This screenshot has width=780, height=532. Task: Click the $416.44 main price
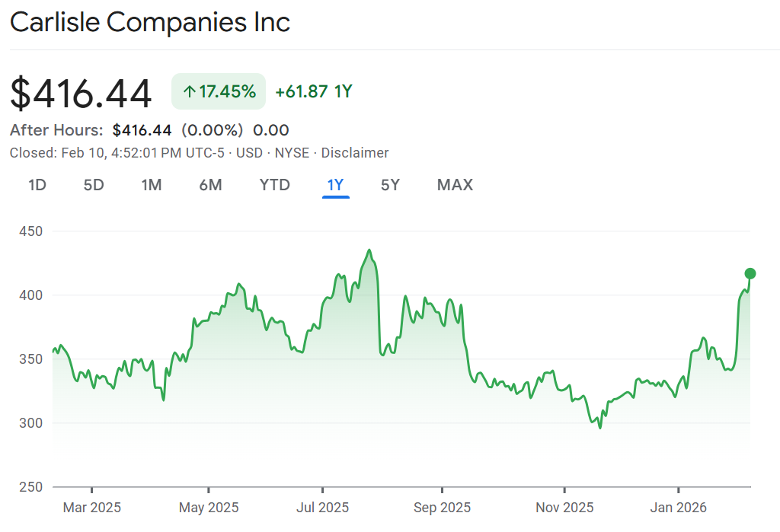point(81,94)
